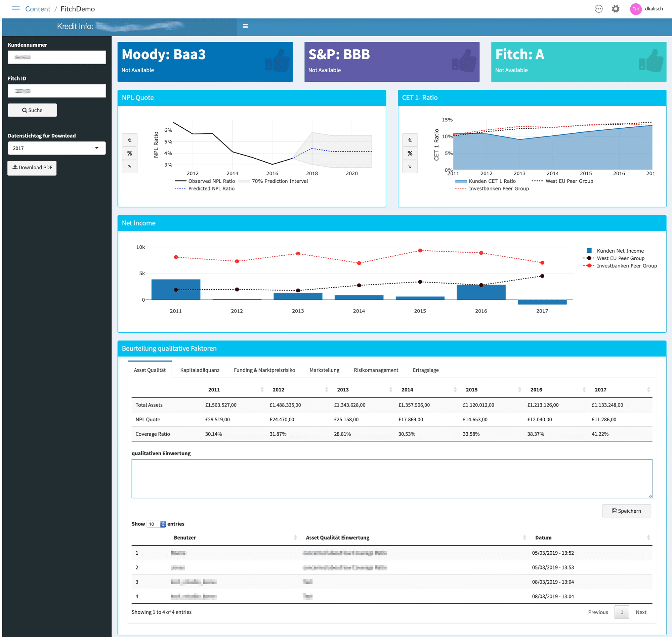This screenshot has height=637, width=672.
Task: Toggle the sidebar with the header menu icon
Action: tap(245, 27)
